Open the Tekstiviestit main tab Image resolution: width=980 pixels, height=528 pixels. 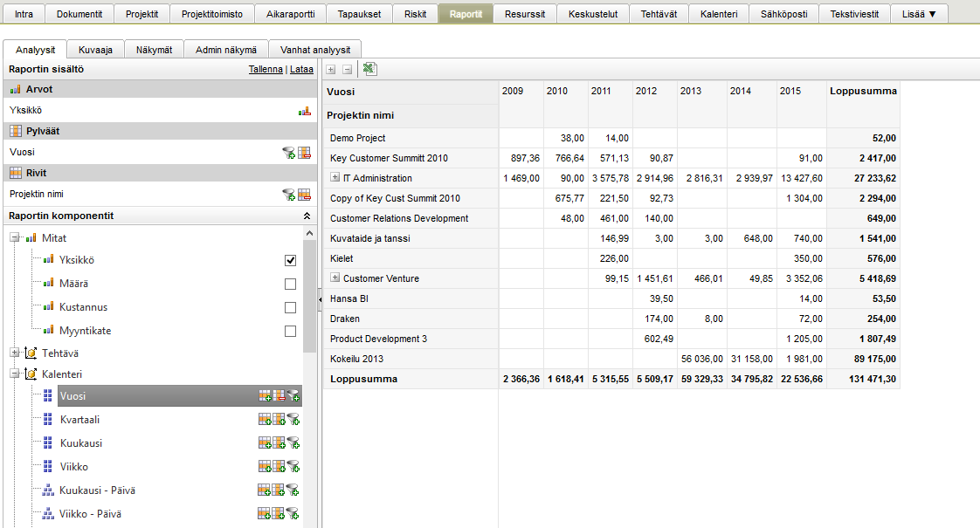(854, 14)
